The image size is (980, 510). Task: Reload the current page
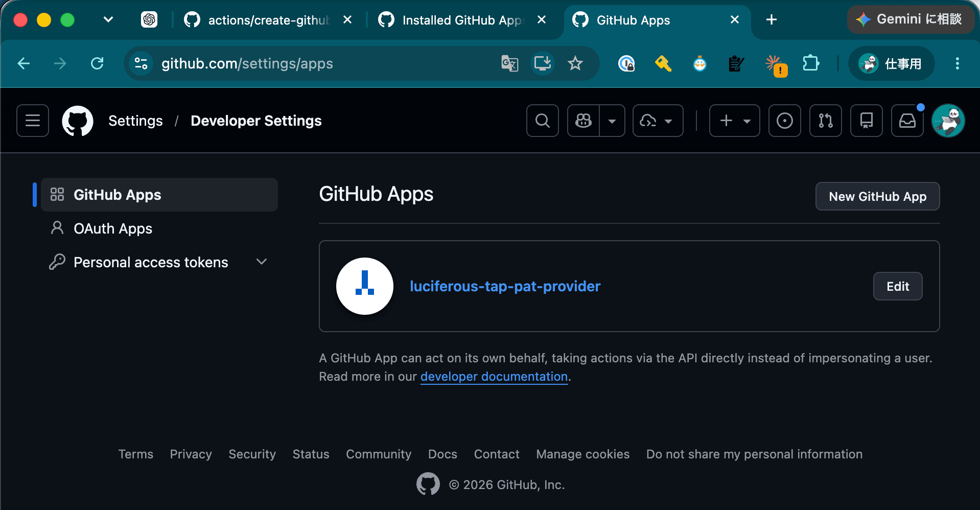[x=97, y=63]
